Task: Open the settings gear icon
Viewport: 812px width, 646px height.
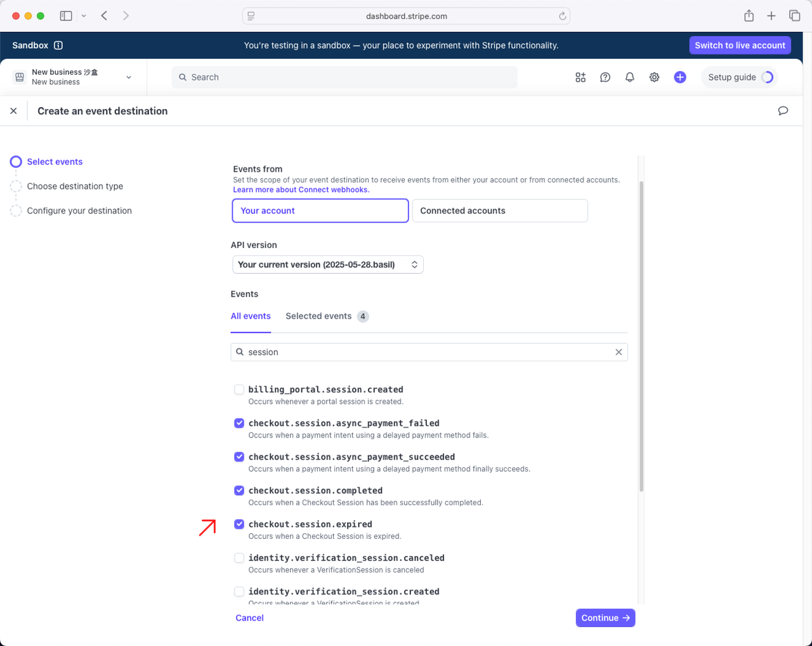Action: coord(654,77)
